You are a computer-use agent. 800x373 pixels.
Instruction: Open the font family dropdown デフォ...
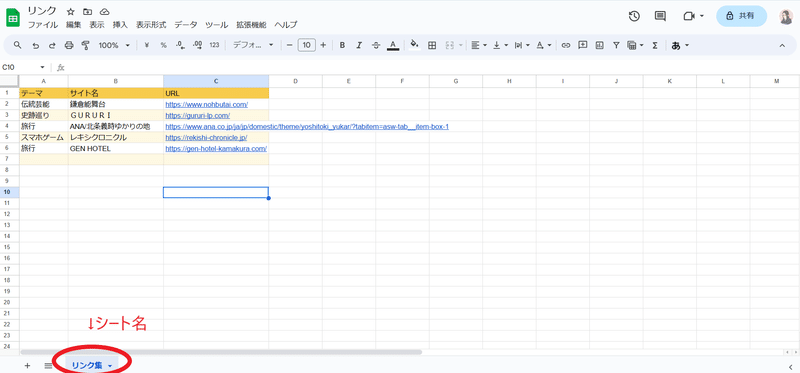(253, 45)
